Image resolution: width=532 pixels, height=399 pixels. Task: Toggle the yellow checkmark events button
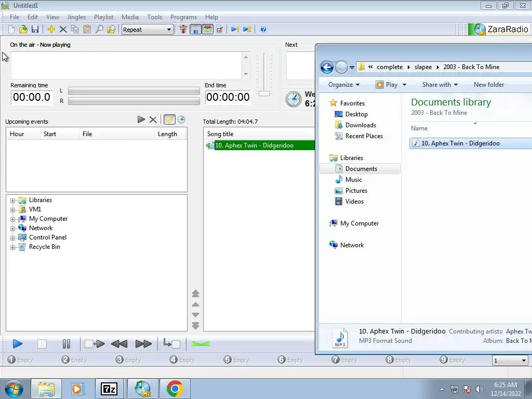click(x=169, y=119)
